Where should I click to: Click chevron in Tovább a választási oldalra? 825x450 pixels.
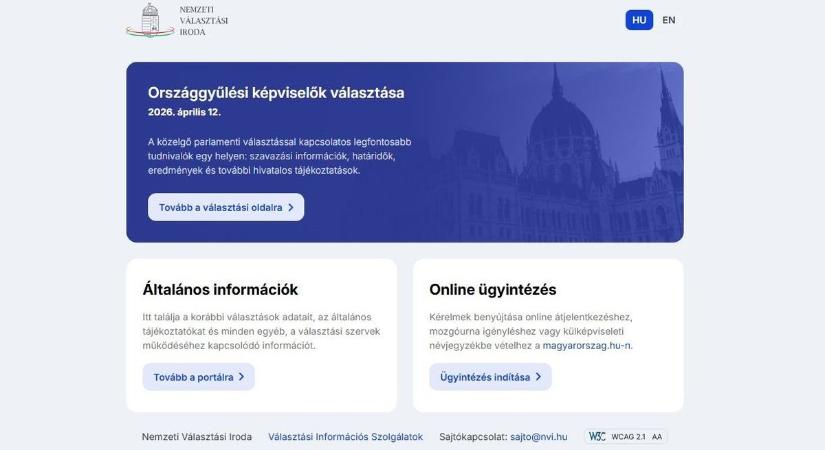coord(291,207)
